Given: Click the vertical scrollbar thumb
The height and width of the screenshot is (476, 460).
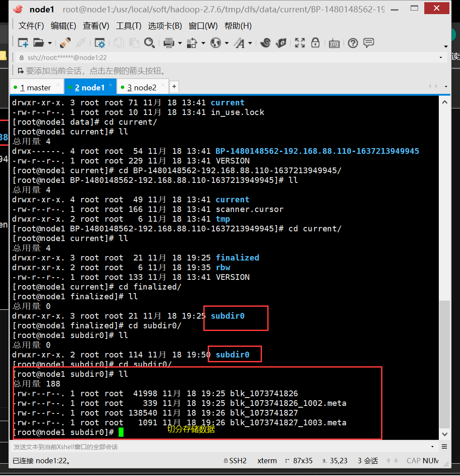Looking at the screenshot, I should point(445,364).
